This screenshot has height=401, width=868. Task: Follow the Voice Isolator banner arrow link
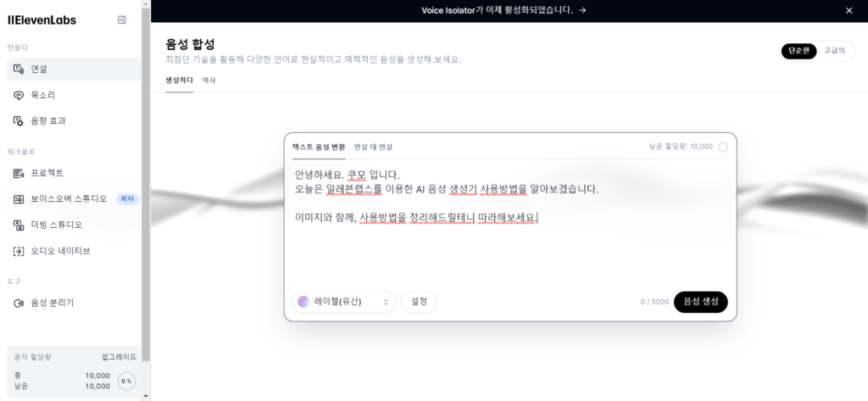click(582, 10)
